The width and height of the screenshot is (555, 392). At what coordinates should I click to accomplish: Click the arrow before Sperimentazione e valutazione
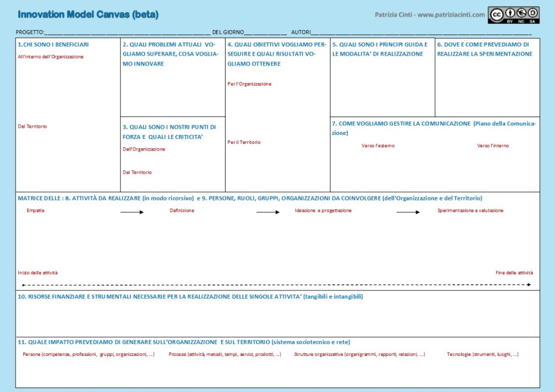pyautogui.click(x=408, y=212)
